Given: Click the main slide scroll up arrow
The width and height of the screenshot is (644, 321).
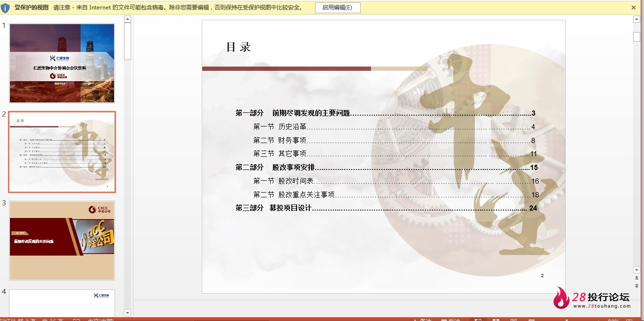Looking at the screenshot, I should pyautogui.click(x=637, y=19).
